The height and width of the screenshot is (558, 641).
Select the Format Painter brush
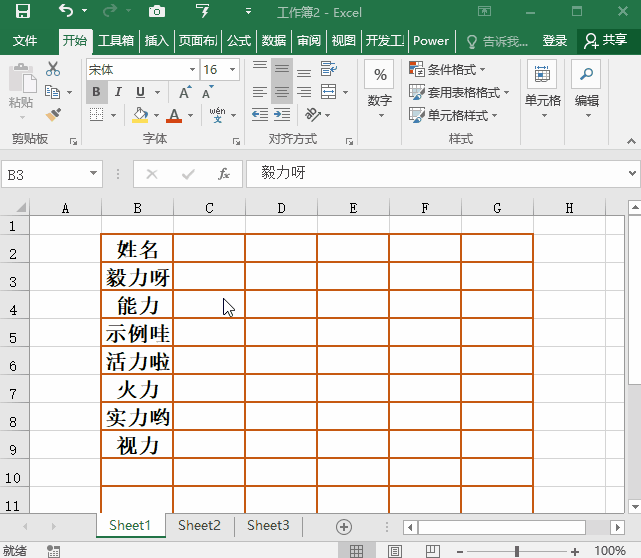pyautogui.click(x=53, y=115)
